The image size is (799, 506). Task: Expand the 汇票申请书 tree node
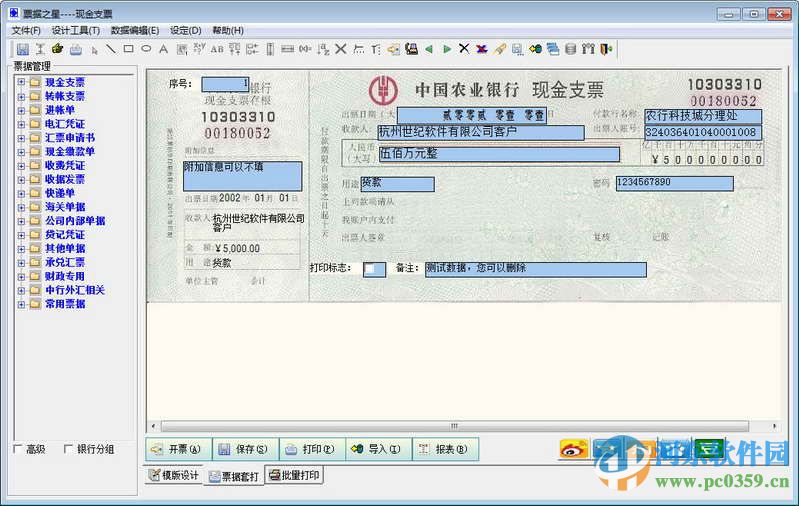[x=21, y=138]
